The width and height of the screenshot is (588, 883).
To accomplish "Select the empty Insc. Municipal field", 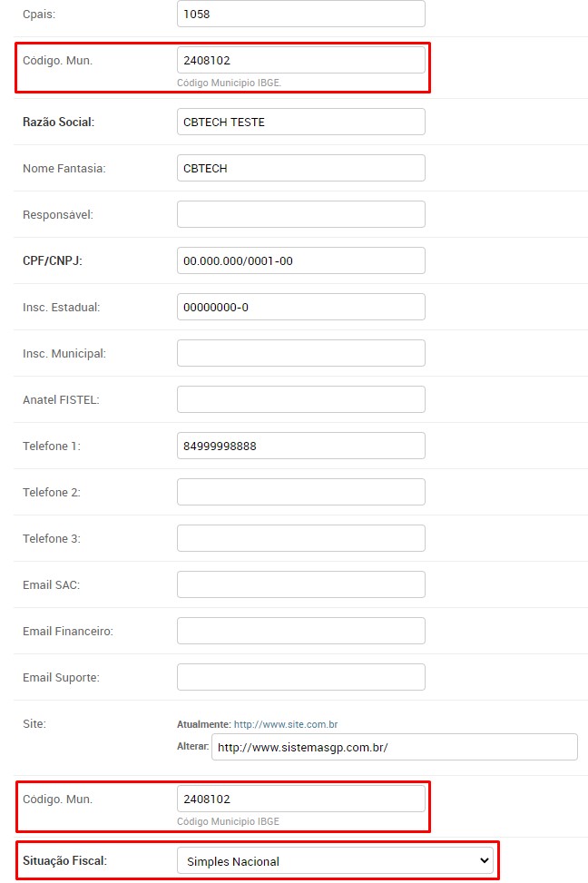I will (300, 354).
